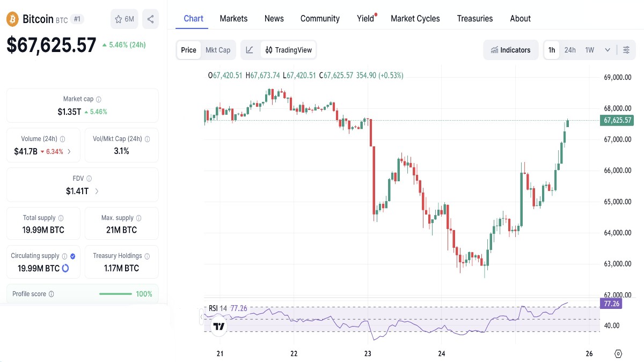
Task: Expand the Volume (24h) chevron
Action: point(69,151)
